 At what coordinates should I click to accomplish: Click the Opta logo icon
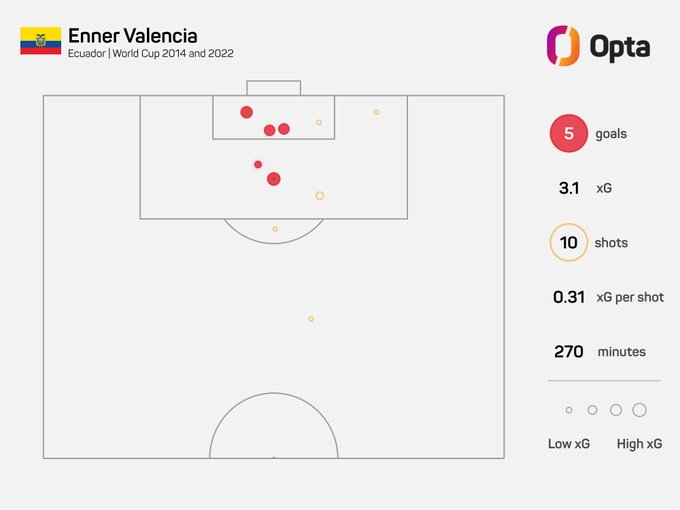pos(563,46)
